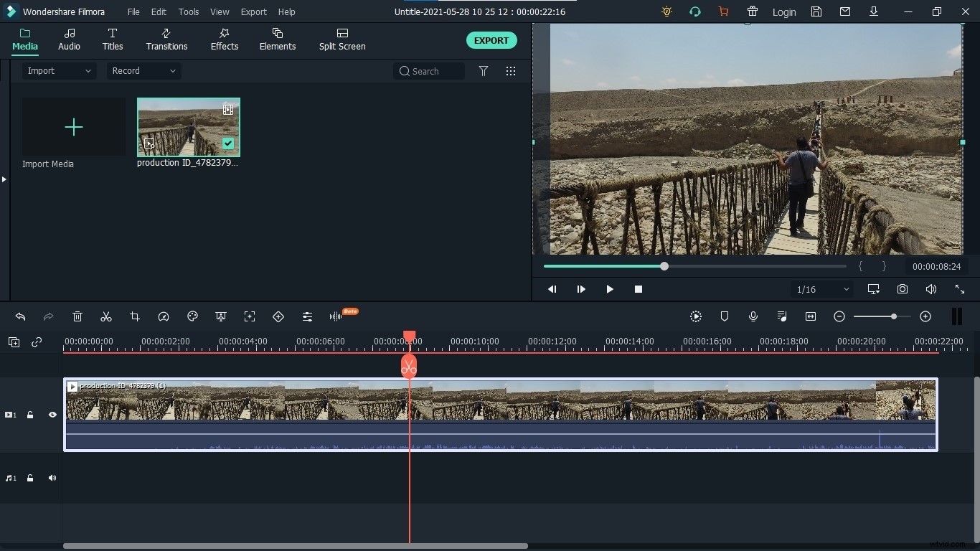
Task: Start recording a voiceover
Action: click(753, 316)
